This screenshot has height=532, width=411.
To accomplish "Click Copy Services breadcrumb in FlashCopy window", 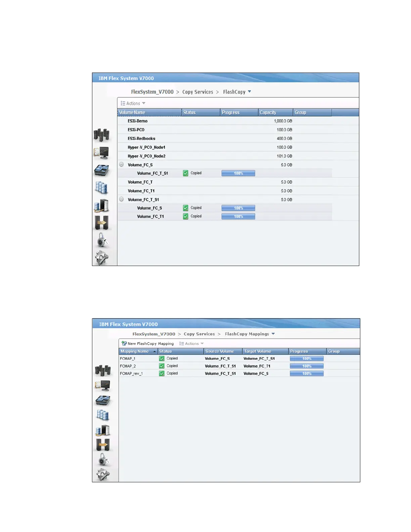I will [198, 92].
